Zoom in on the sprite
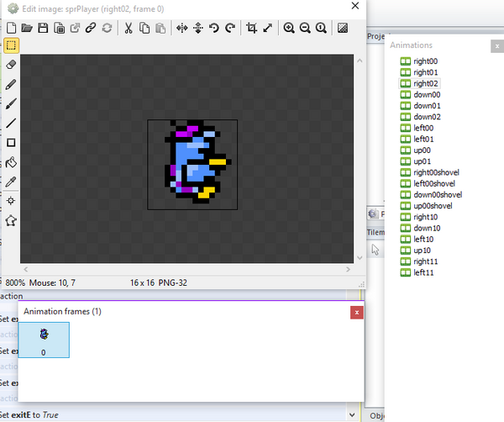 point(289,28)
